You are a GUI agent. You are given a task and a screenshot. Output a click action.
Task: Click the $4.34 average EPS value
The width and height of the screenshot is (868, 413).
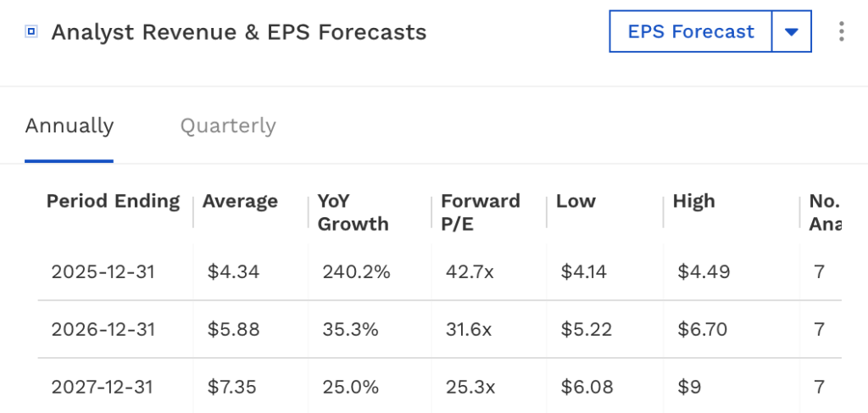tap(233, 272)
